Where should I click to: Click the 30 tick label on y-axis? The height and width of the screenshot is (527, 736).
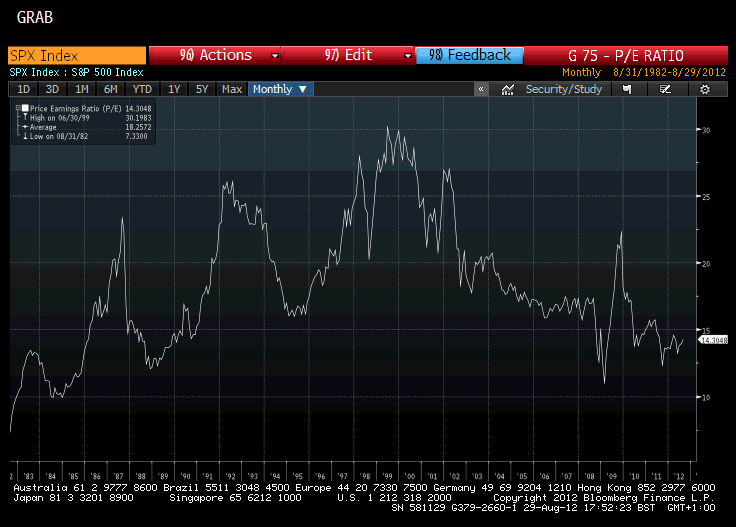[x=706, y=130]
